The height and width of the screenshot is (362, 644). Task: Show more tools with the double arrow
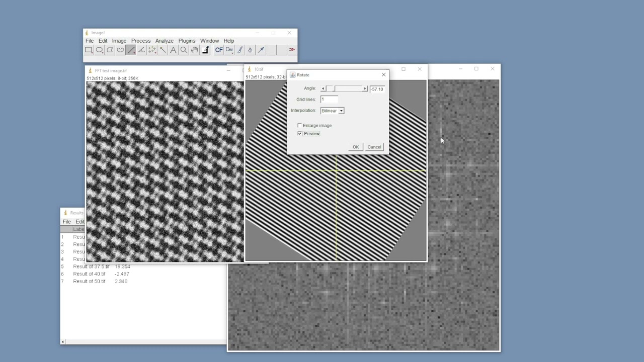292,50
